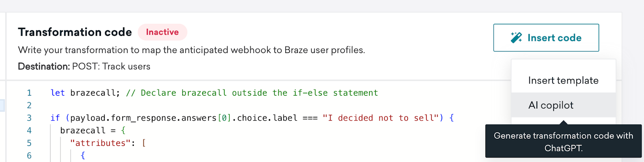Place cursor on let brazecall declaration line
The width and height of the screenshot is (644, 162).
pos(214,93)
